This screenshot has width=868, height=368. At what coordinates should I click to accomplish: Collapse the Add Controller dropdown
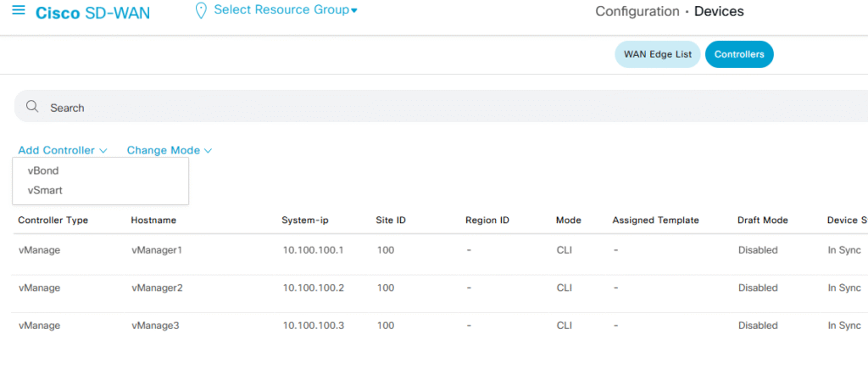point(63,150)
